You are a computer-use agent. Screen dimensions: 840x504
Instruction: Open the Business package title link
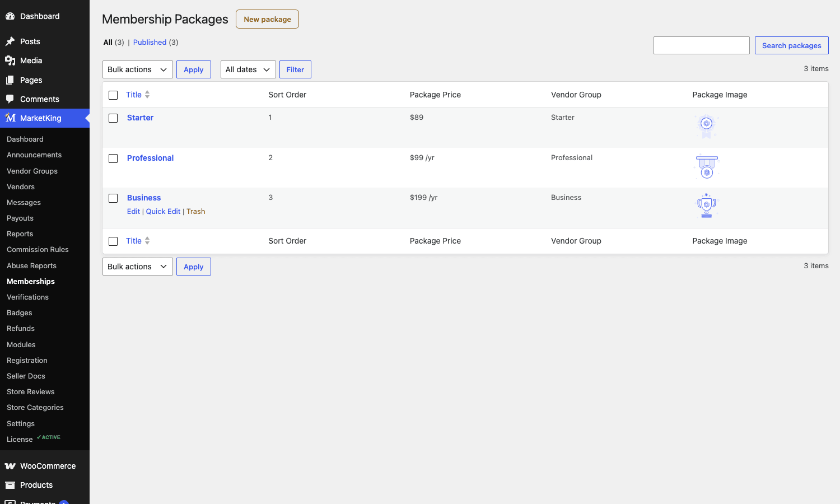pyautogui.click(x=144, y=198)
